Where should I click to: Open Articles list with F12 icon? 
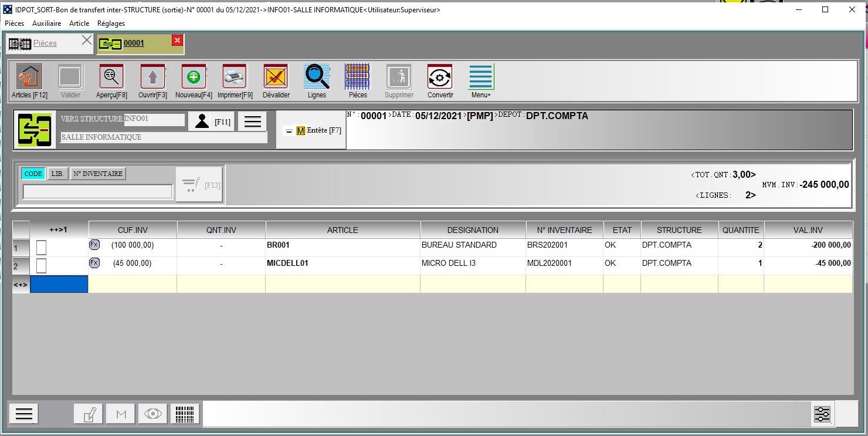click(x=29, y=77)
